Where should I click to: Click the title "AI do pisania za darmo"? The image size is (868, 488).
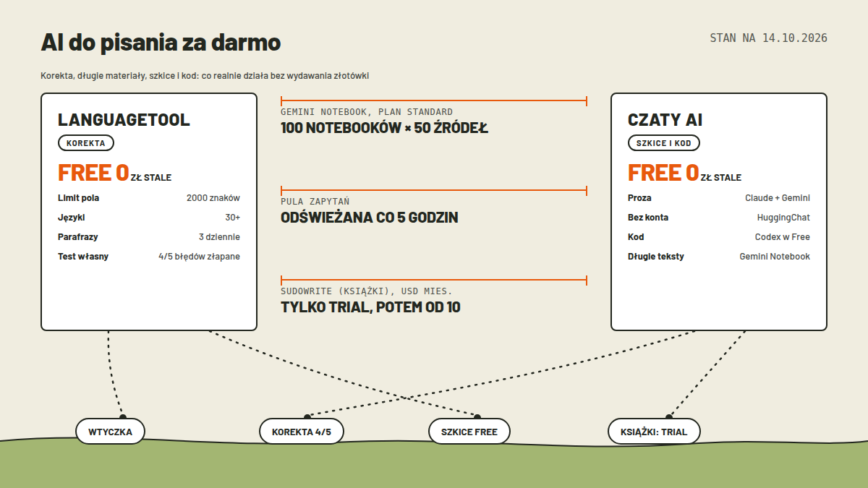[x=161, y=43]
